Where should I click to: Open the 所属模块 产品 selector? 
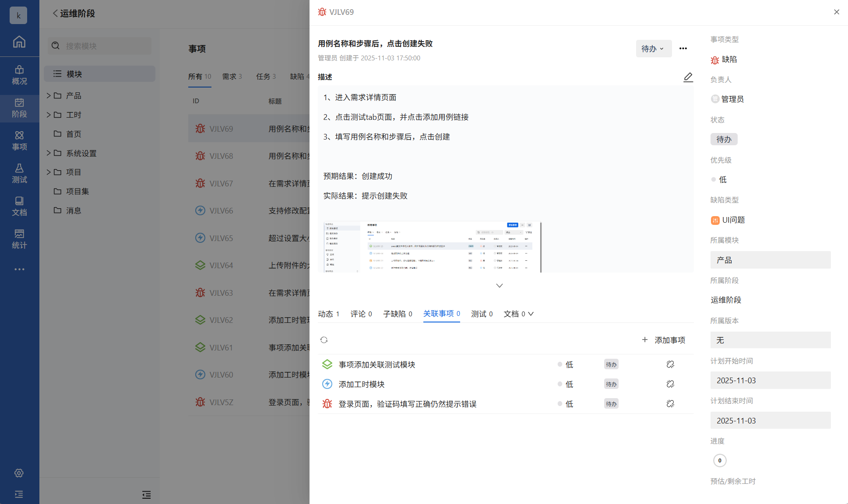770,260
